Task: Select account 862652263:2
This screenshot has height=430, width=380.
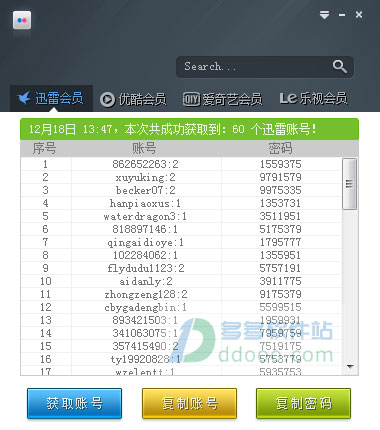Action: (x=145, y=164)
